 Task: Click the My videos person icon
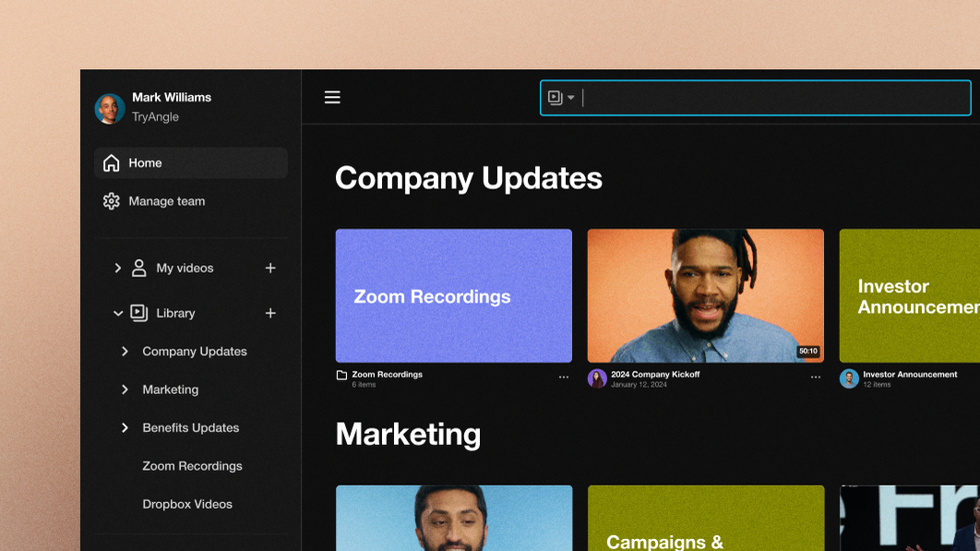pos(138,268)
